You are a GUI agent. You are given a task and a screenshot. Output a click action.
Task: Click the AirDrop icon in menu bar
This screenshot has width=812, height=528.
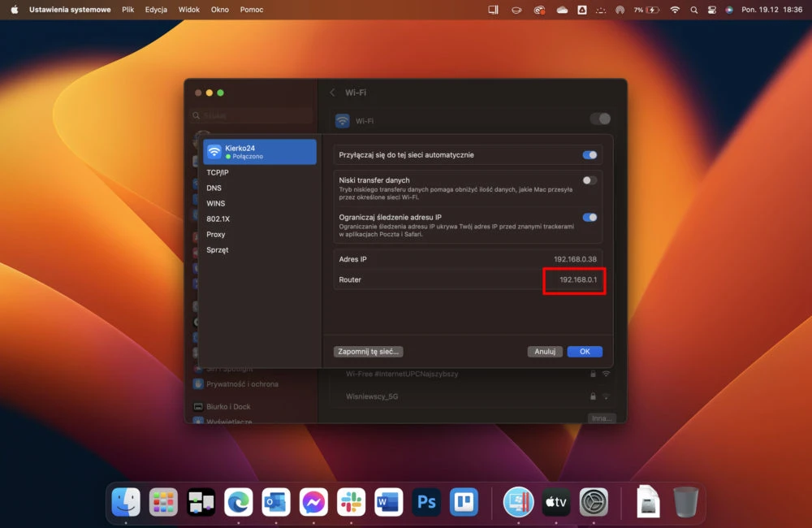click(x=620, y=9)
